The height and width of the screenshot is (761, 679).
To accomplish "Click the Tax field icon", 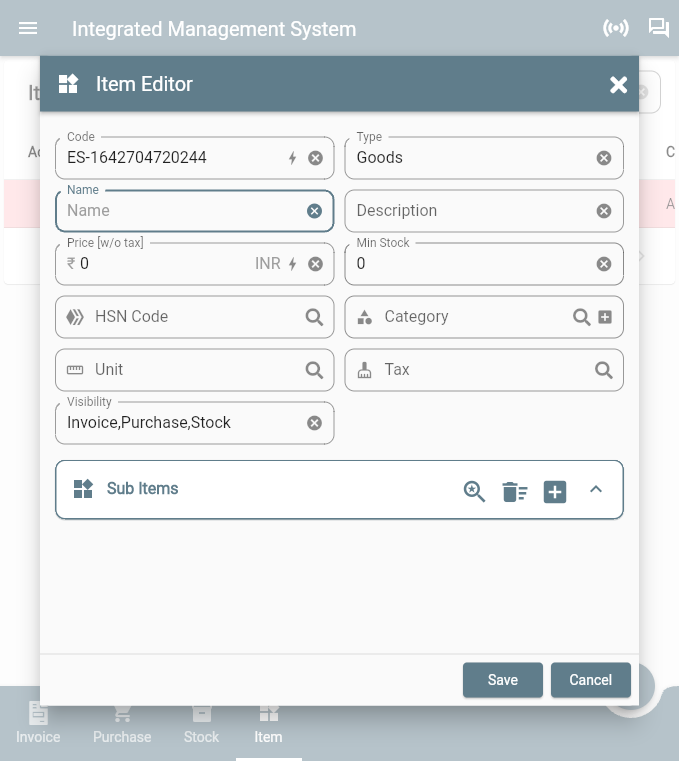I will pyautogui.click(x=364, y=370).
